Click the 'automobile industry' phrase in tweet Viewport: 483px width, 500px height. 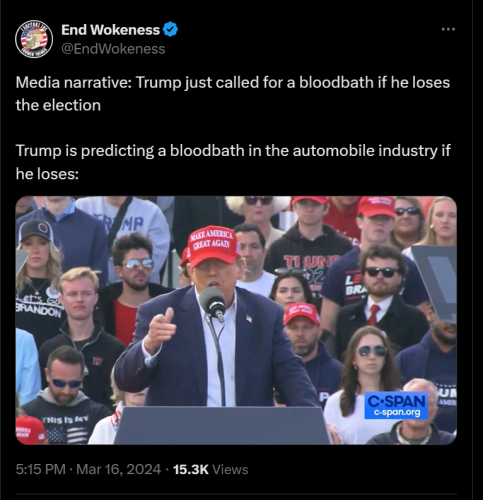(365, 151)
